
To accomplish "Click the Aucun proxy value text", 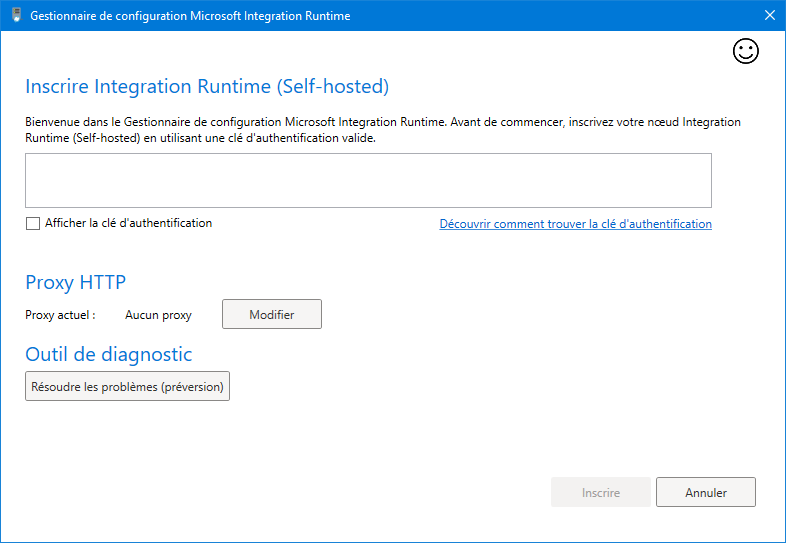I will coord(158,315).
